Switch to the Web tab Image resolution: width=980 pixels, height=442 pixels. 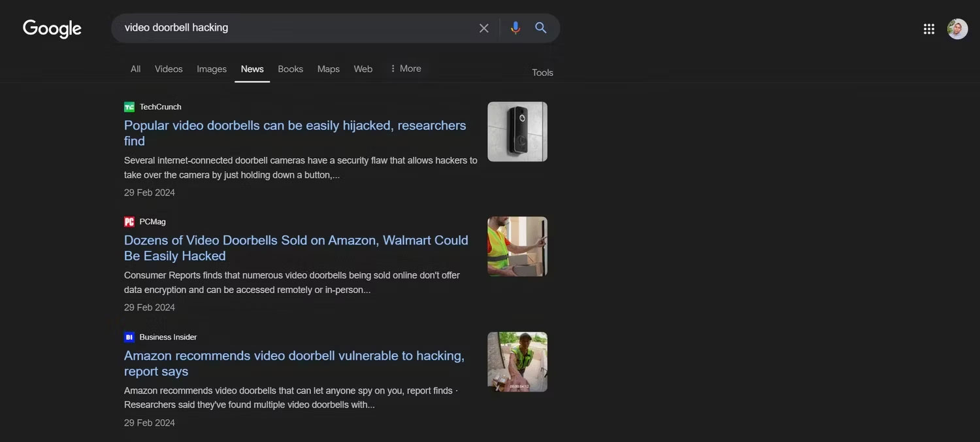[363, 69]
